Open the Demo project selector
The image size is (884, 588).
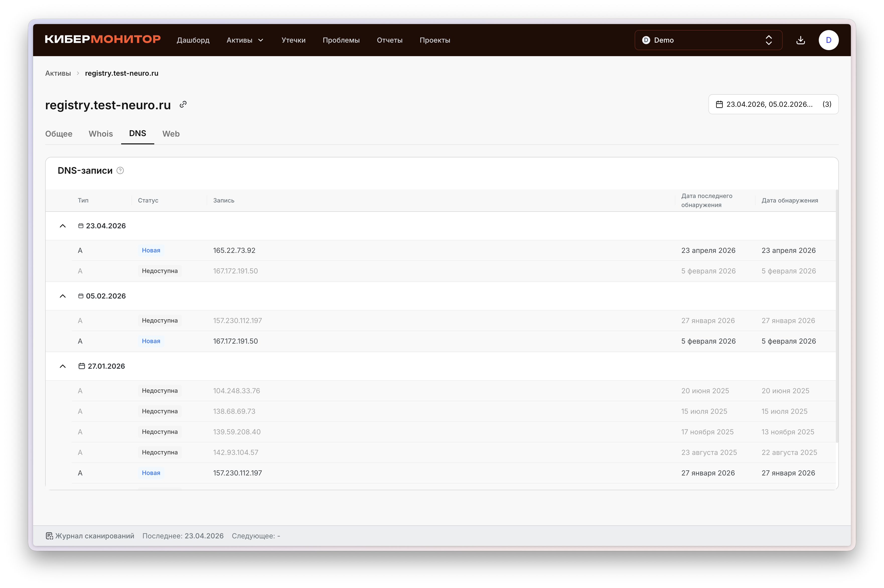708,40
